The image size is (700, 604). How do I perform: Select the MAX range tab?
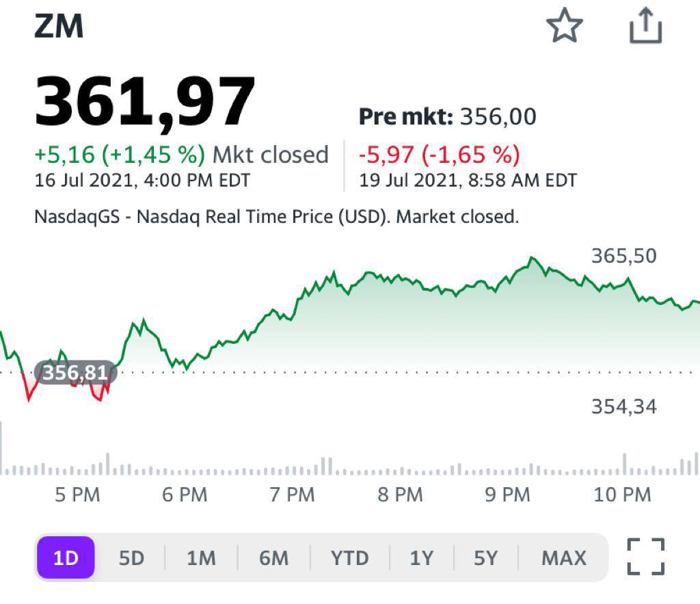coord(564,557)
